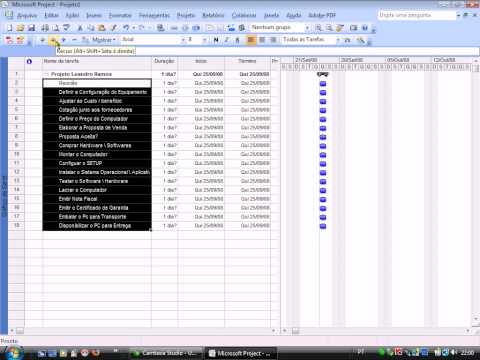The image size is (480, 360).
Task: Click the Show Subtasks plus icon
Action: click(x=64, y=40)
